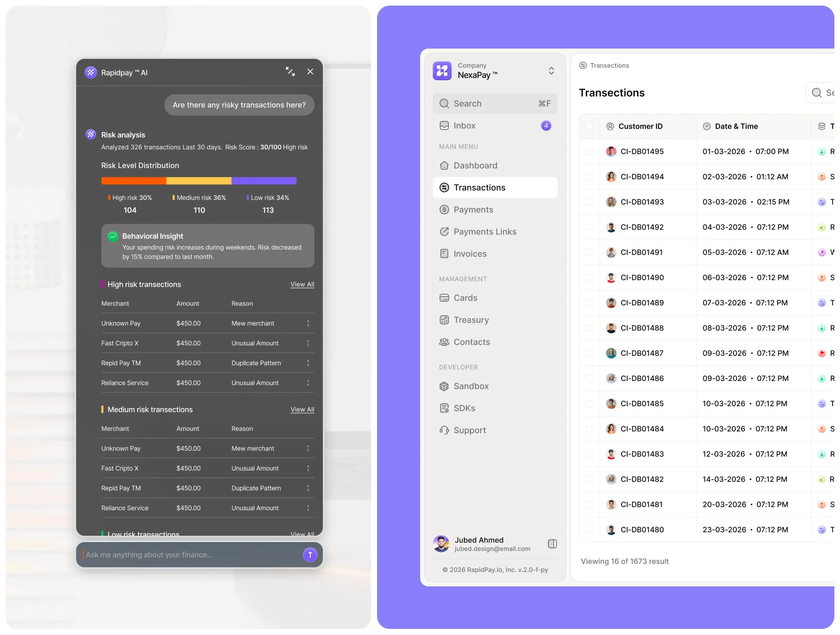Click the Contacts people icon
840x635 pixels.
coord(444,342)
